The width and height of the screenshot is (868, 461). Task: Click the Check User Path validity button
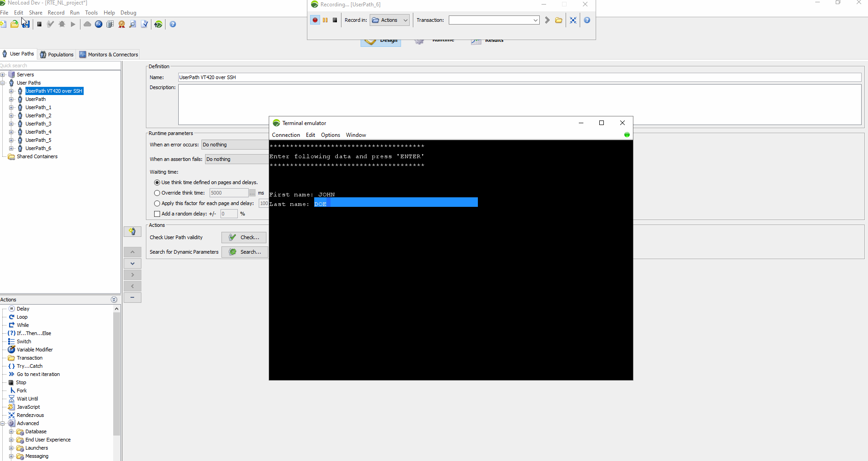tap(244, 237)
